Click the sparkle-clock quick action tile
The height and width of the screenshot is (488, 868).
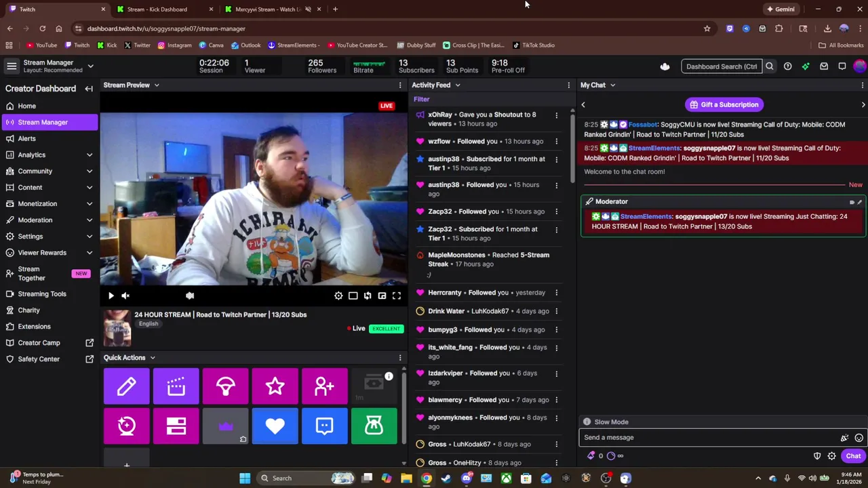tap(126, 426)
